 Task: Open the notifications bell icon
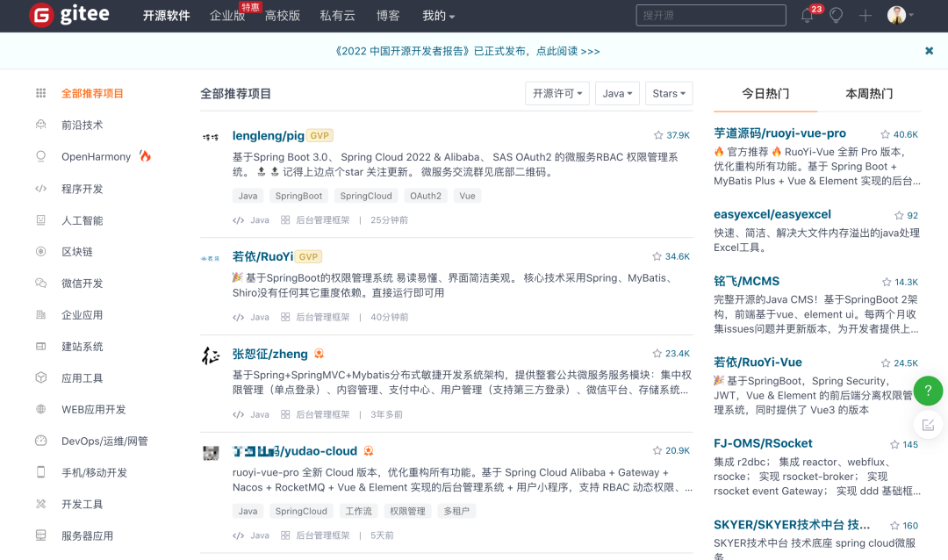tap(808, 15)
